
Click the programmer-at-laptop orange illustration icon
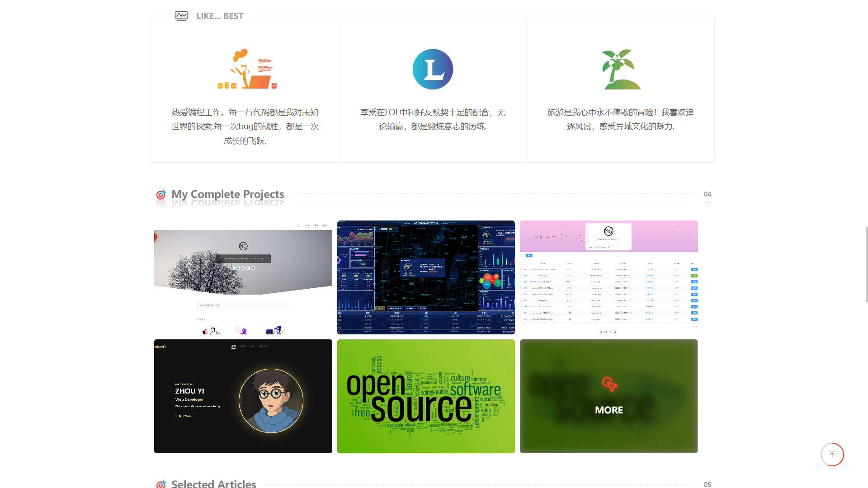247,69
